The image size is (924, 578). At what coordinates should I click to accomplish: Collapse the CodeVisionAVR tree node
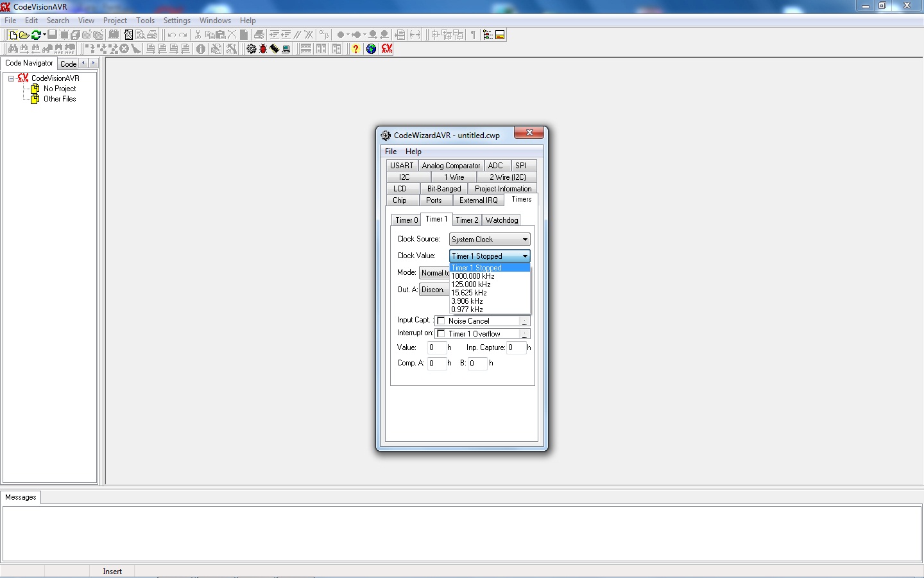(x=11, y=78)
